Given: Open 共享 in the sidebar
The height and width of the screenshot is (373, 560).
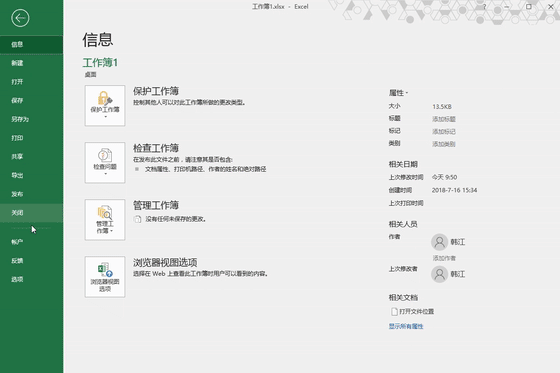Looking at the screenshot, I should pyautogui.click(x=31, y=156).
